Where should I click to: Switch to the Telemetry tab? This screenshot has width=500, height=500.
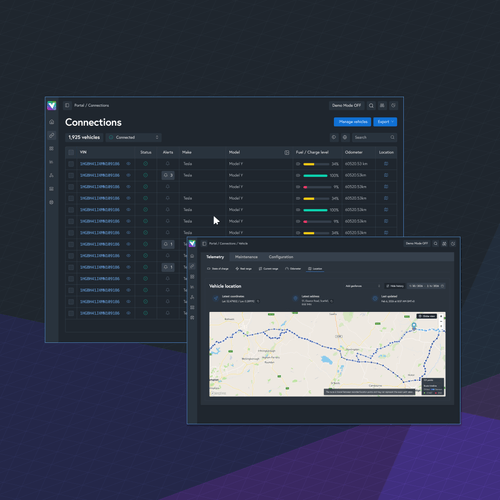(215, 257)
